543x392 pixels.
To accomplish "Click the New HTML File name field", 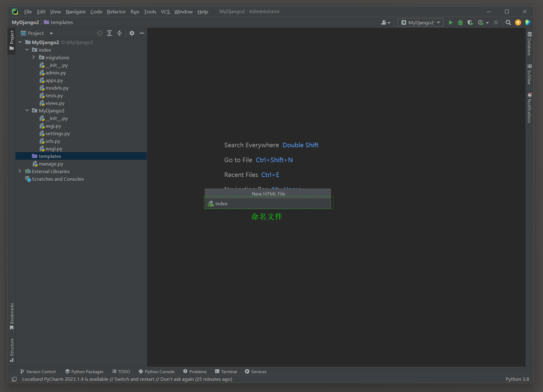I will [x=268, y=203].
